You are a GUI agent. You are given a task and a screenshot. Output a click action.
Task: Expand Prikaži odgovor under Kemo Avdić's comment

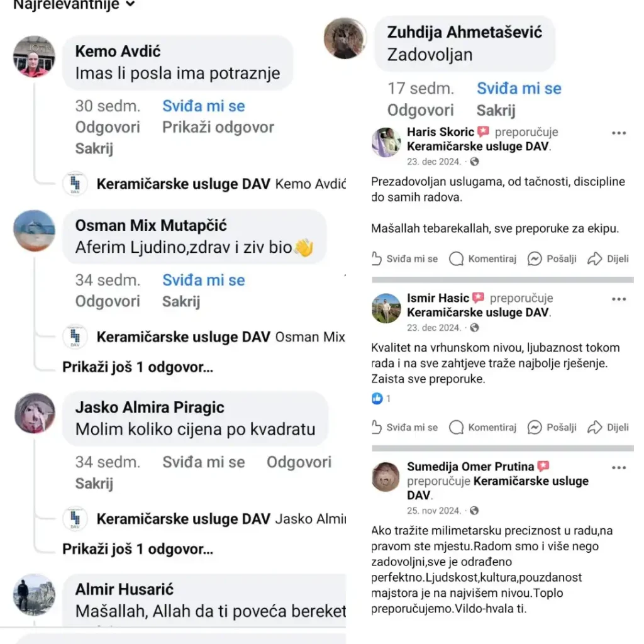(218, 127)
